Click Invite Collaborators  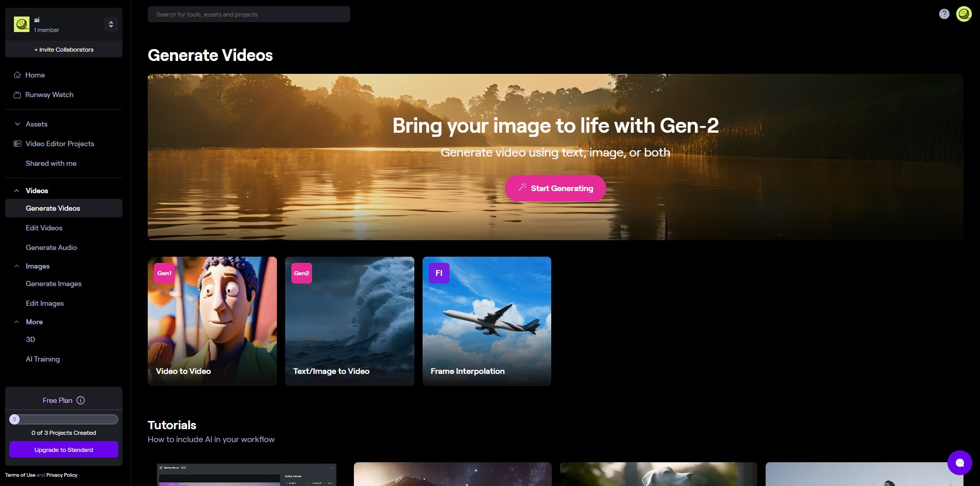64,50
